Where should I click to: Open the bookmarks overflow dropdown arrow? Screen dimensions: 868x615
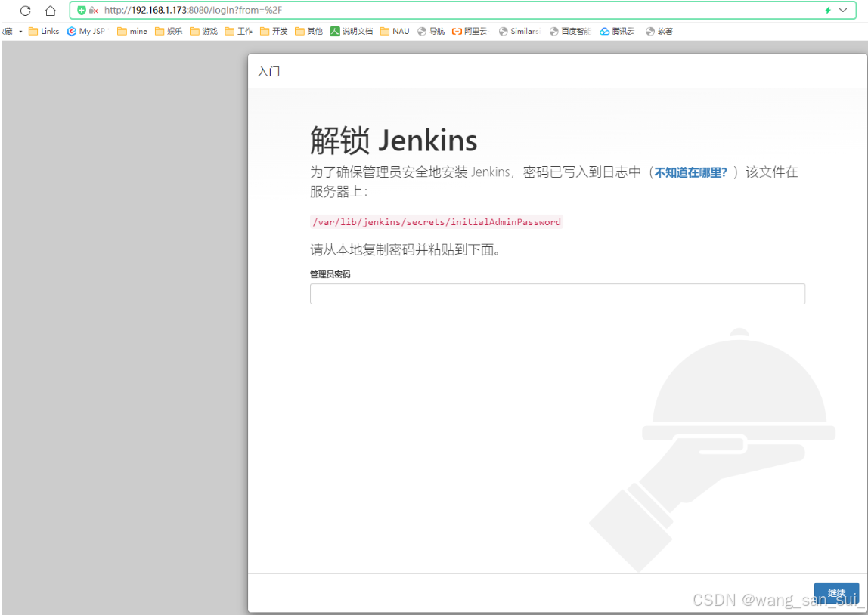coord(20,32)
